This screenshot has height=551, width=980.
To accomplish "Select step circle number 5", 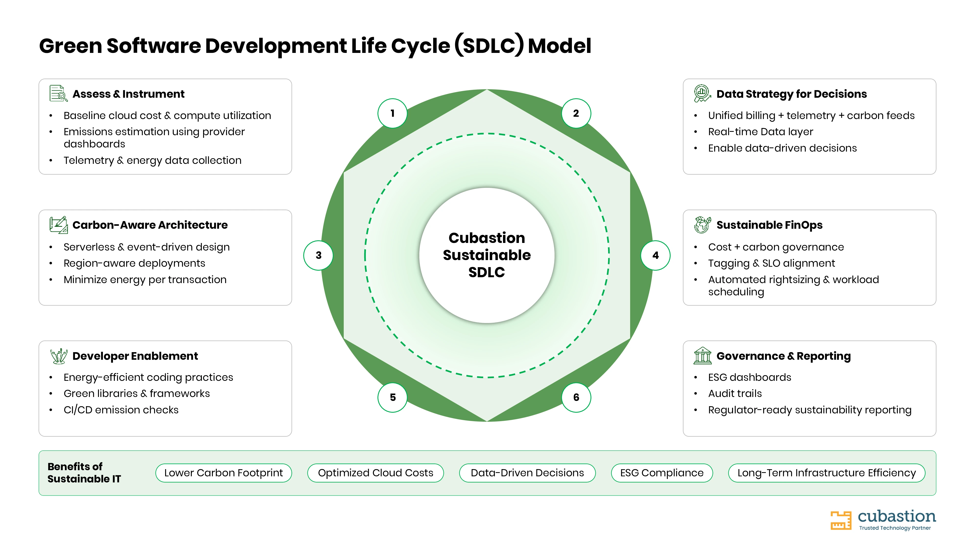I will click(x=392, y=397).
